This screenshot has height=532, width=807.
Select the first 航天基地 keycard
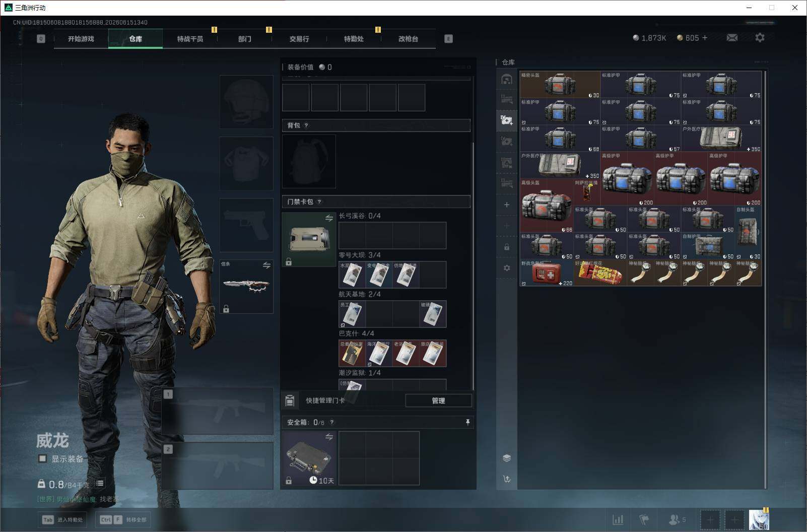[x=352, y=314]
